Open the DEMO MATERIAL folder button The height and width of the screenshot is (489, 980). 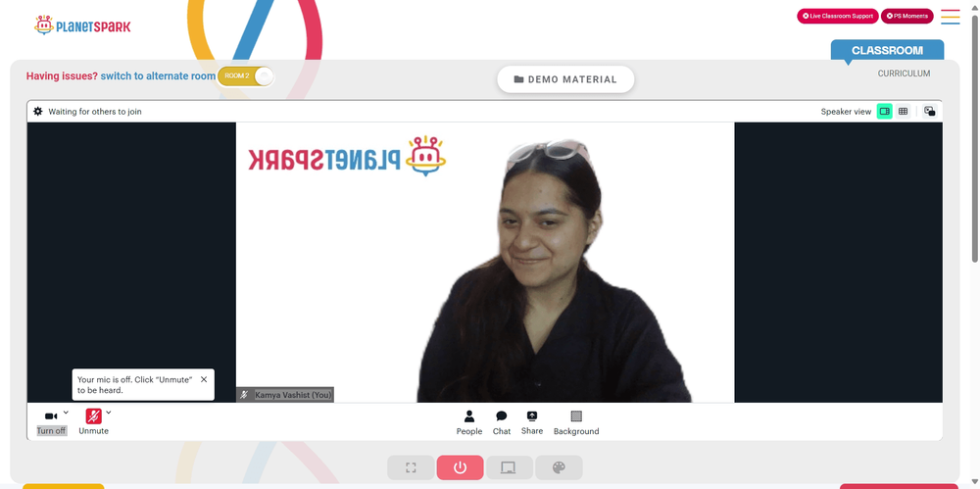(565, 79)
